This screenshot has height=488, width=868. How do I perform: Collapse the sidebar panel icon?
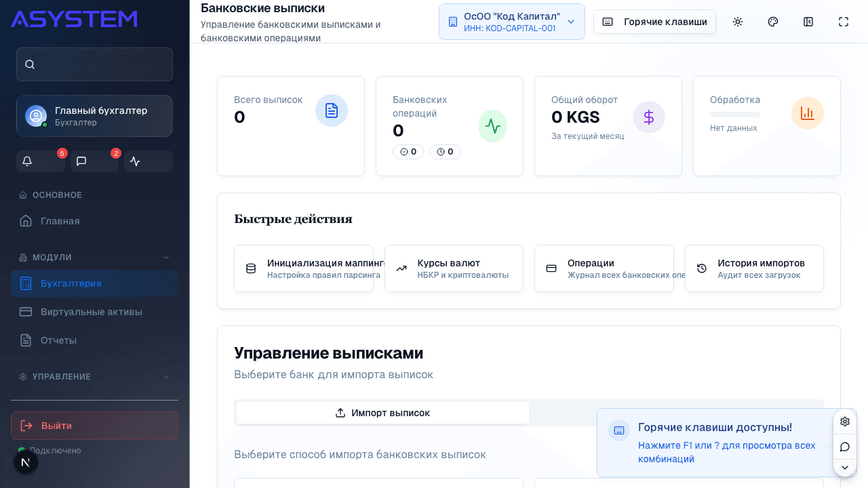808,21
